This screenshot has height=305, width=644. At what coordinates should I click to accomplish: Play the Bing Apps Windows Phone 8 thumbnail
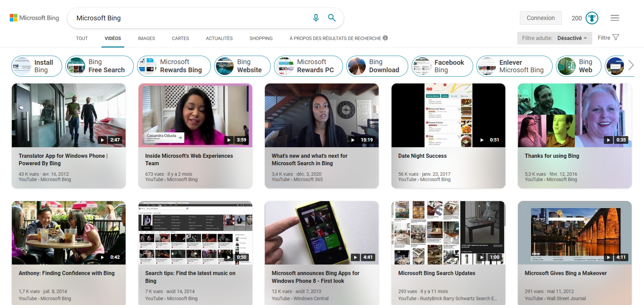click(322, 233)
